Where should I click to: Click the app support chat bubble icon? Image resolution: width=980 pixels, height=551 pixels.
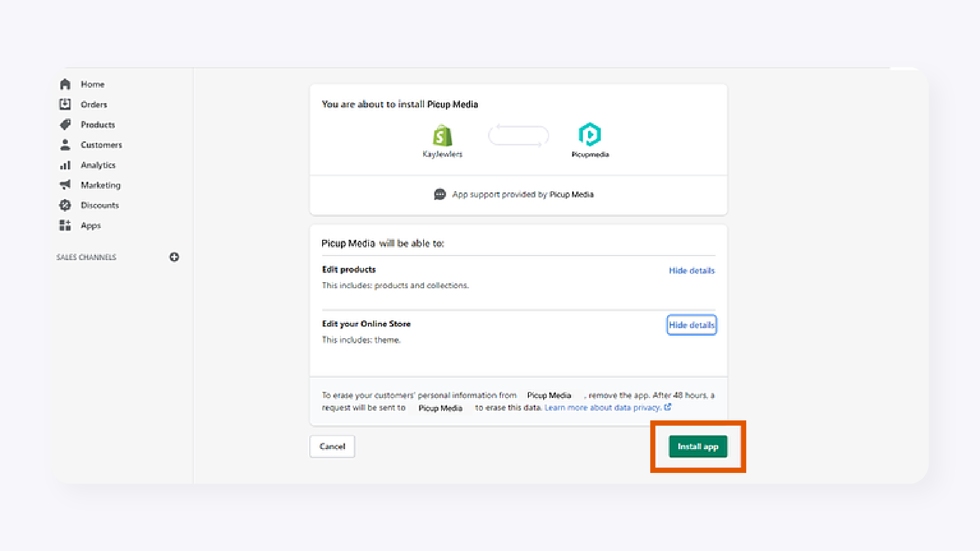pyautogui.click(x=439, y=194)
